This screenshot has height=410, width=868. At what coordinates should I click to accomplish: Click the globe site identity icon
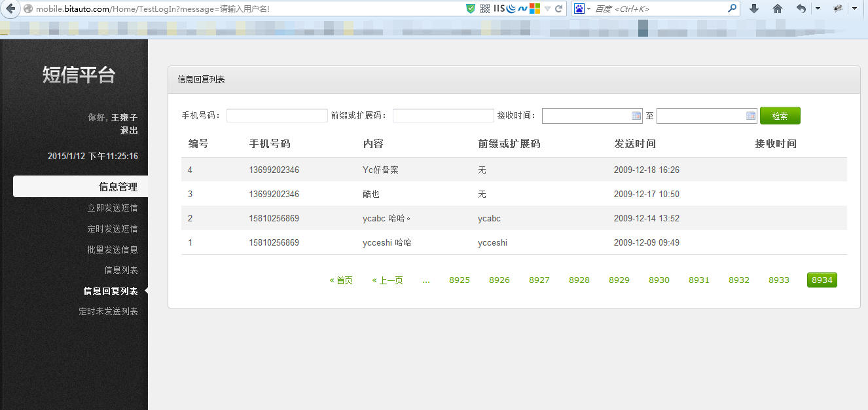click(27, 9)
